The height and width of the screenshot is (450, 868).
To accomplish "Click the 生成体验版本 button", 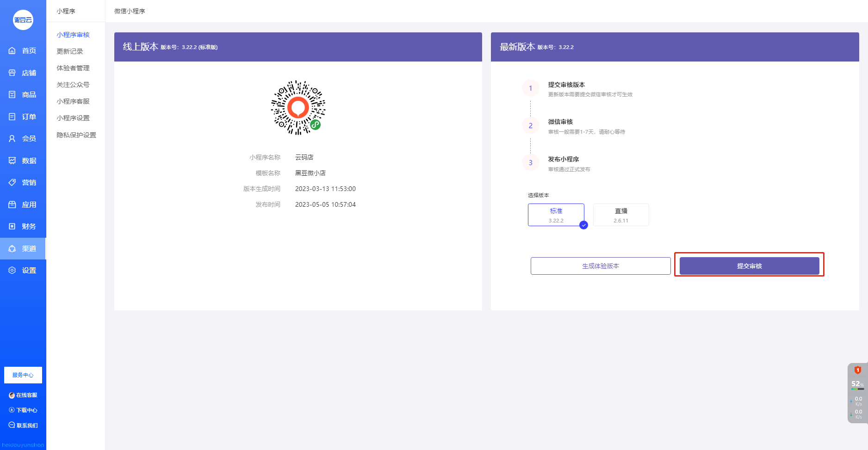I will tap(601, 266).
